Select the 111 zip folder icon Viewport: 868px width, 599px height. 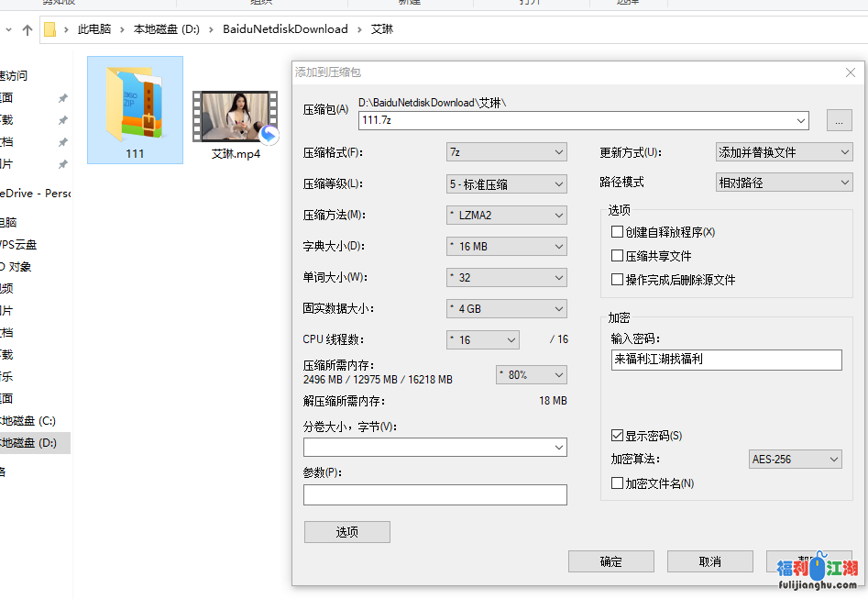pyautogui.click(x=135, y=103)
